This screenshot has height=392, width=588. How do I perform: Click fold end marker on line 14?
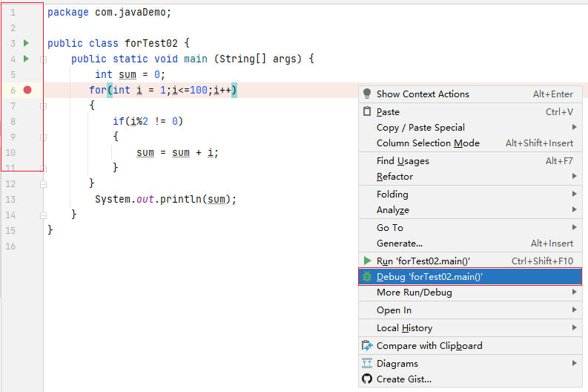click(x=44, y=215)
